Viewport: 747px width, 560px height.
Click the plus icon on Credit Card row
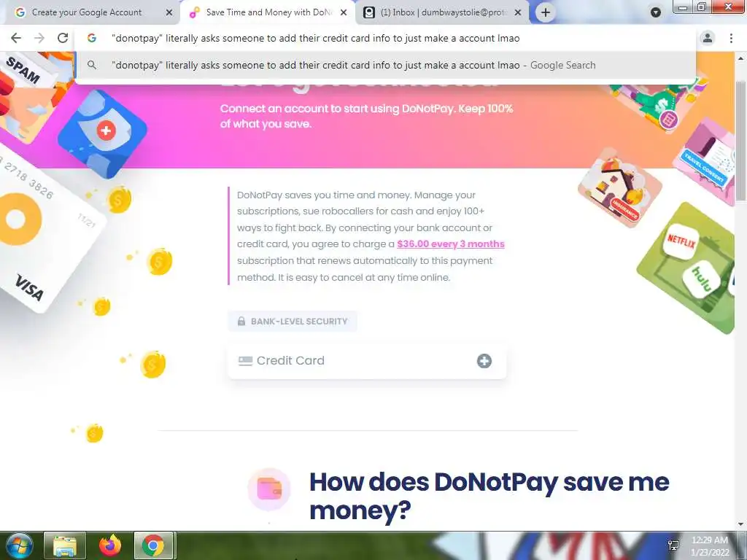(x=484, y=361)
